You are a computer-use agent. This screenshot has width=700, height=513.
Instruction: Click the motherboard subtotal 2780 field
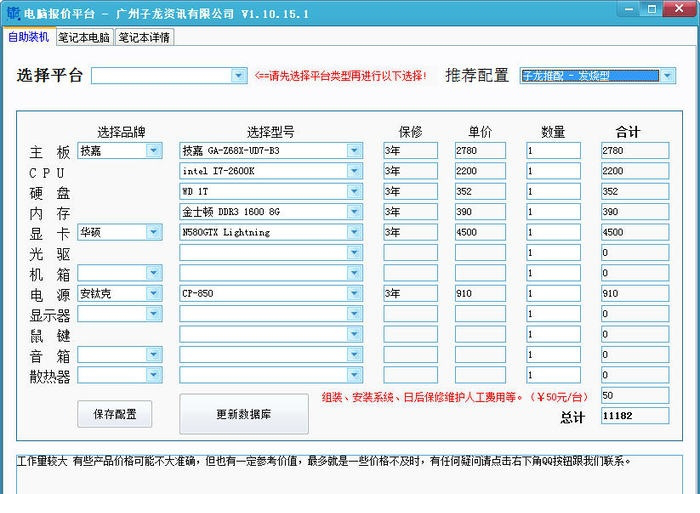tap(635, 150)
